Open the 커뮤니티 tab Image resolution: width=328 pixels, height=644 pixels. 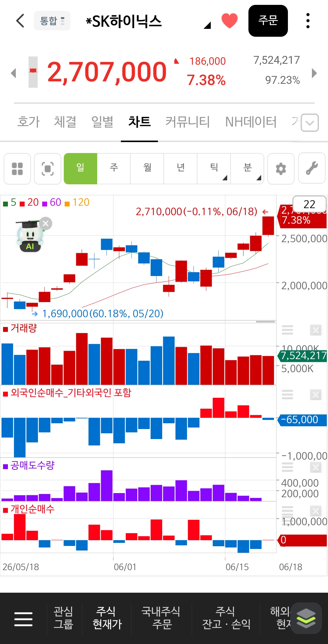click(x=187, y=122)
